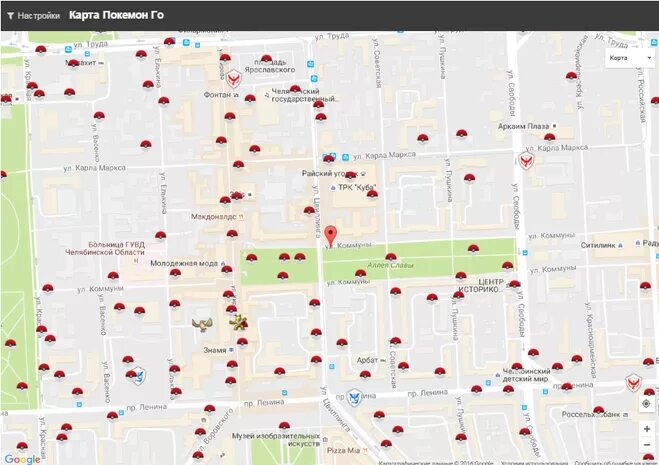Viewport: 659px width, 465px height.
Task: Click the Аллея Славы park label
Action: (x=390, y=265)
